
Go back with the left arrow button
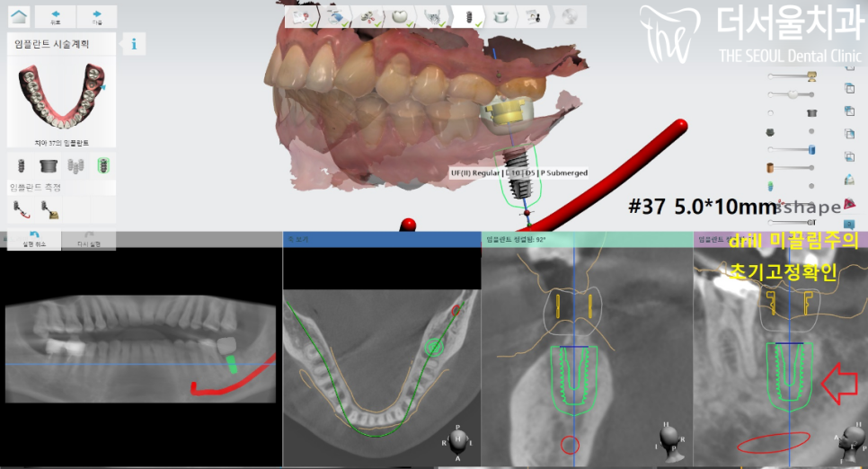[x=56, y=16]
